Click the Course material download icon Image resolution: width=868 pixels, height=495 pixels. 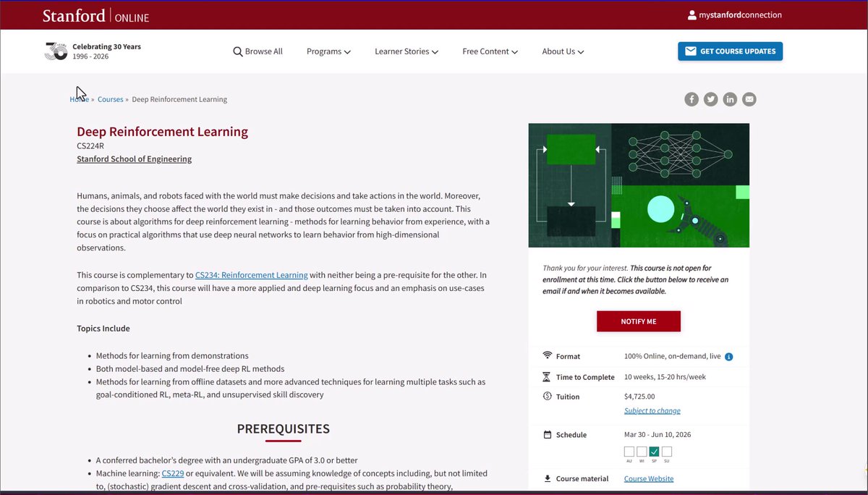pyautogui.click(x=547, y=478)
